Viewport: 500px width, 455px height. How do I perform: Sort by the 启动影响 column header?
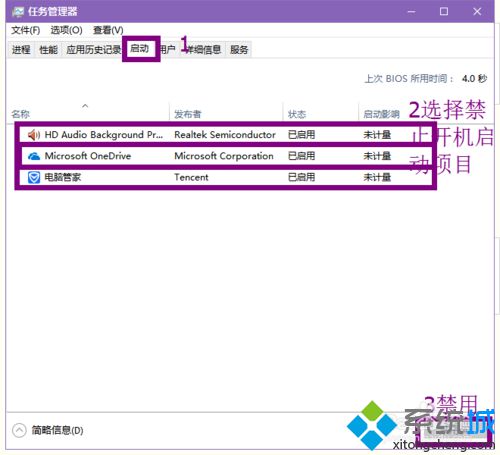coord(381,114)
